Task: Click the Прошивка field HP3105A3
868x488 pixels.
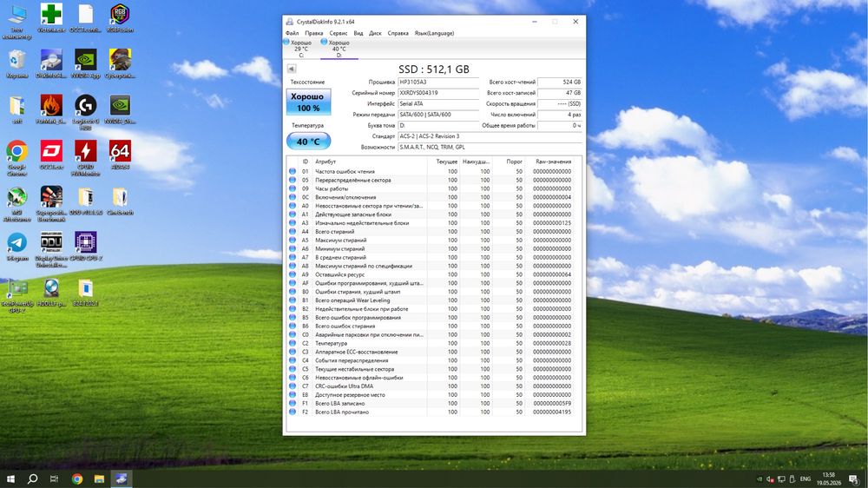Action: (438, 82)
